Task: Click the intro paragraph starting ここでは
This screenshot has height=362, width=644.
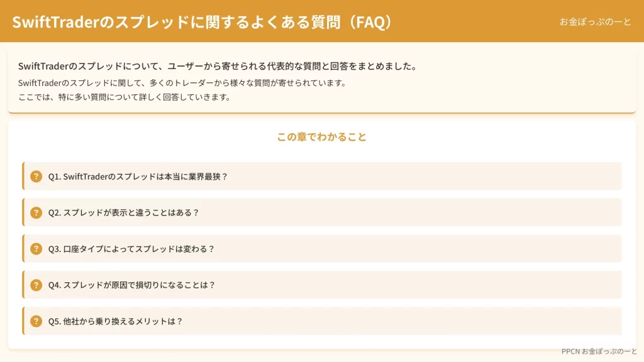Action: pos(125,97)
